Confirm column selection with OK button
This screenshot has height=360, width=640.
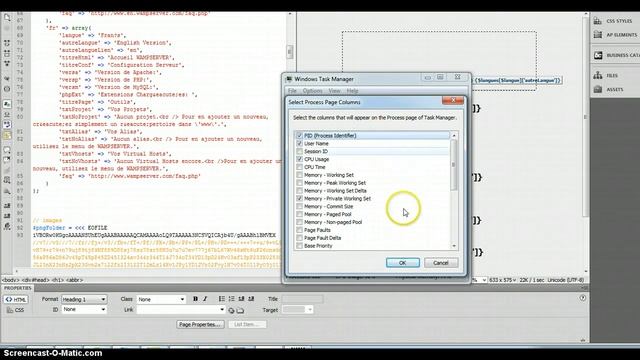click(402, 263)
